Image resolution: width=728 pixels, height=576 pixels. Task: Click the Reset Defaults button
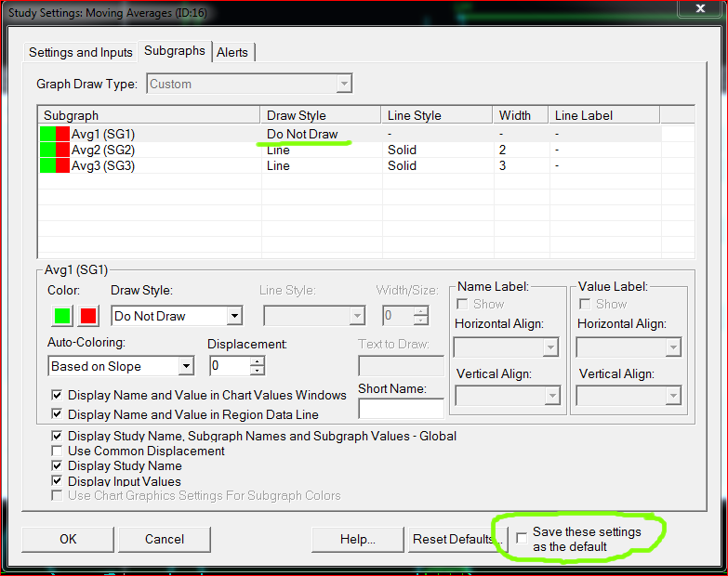pyautogui.click(x=455, y=539)
